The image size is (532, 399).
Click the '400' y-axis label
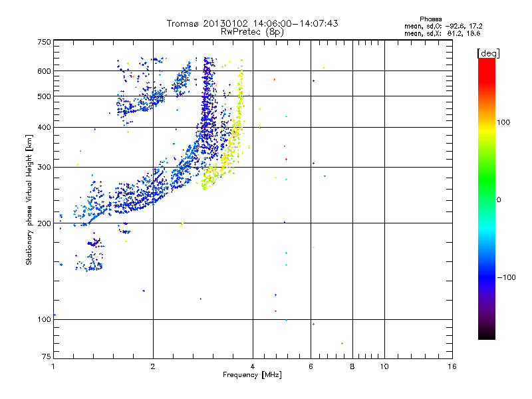point(44,128)
